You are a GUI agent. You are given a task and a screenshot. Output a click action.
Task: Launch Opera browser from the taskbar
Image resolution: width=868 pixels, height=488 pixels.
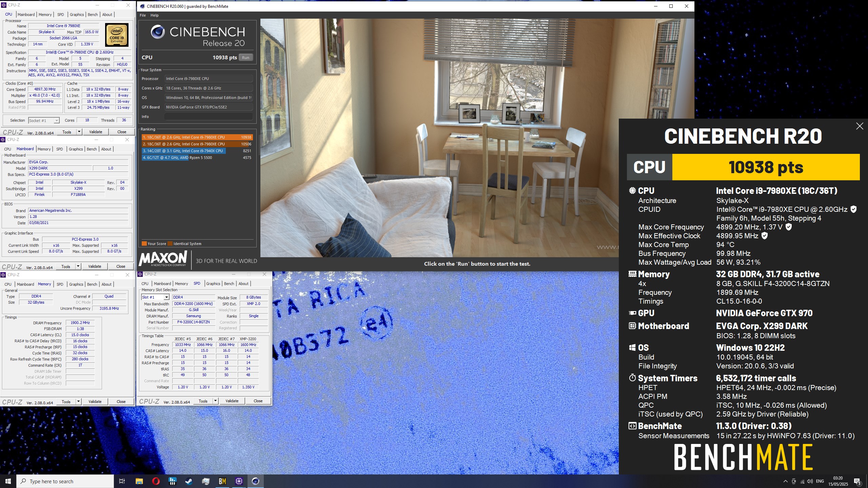click(x=156, y=481)
